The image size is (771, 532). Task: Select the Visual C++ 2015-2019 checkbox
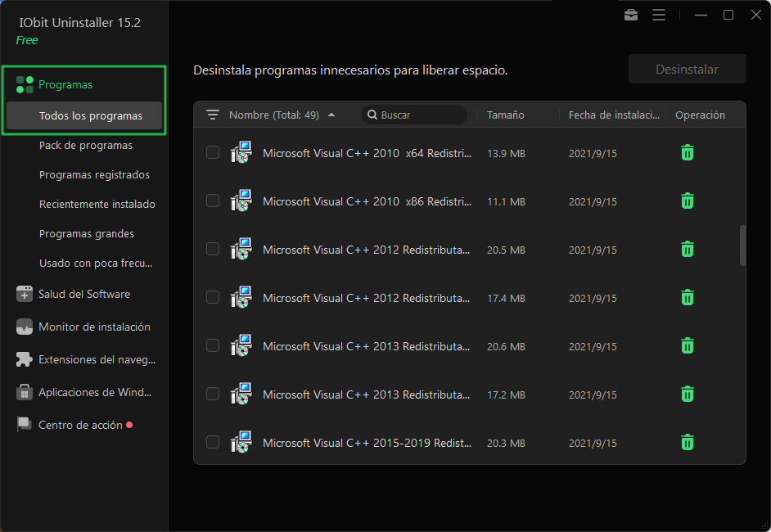tap(213, 441)
